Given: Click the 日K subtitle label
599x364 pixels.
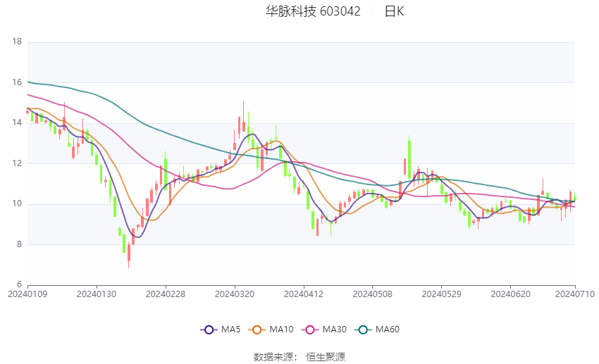Looking at the screenshot, I should coord(394,11).
